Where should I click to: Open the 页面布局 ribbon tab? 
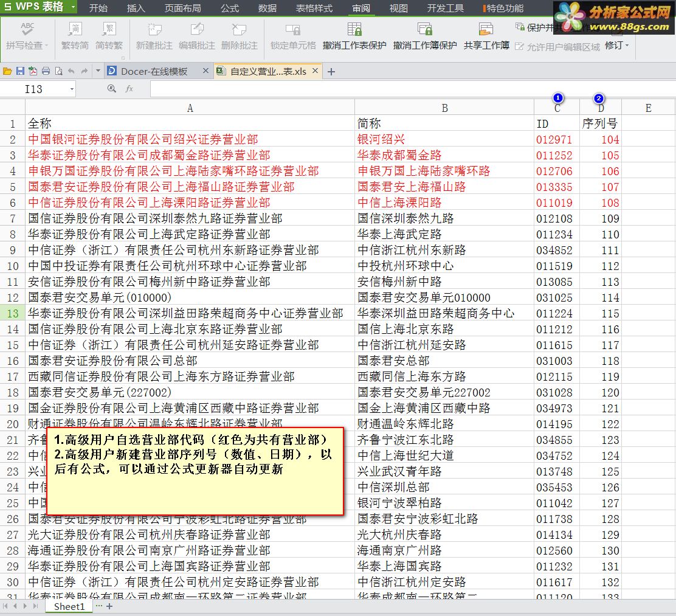183,8
